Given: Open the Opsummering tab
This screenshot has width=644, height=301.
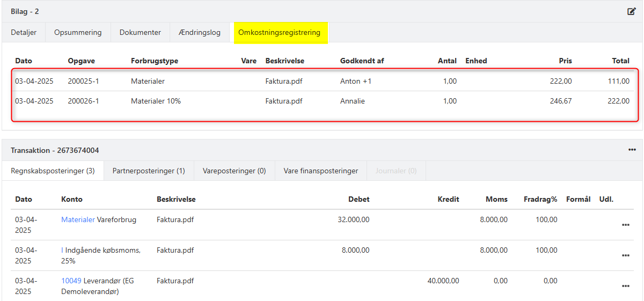Looking at the screenshot, I should (78, 32).
